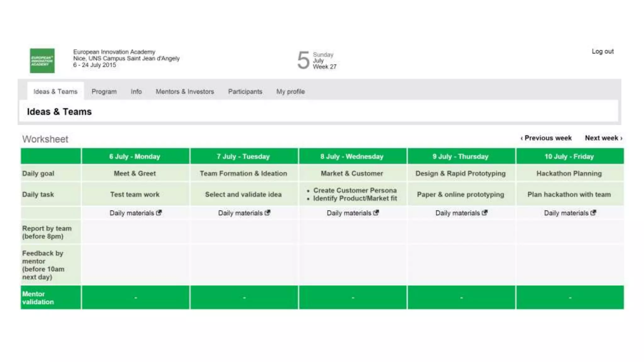Click the Log out link

(x=602, y=51)
